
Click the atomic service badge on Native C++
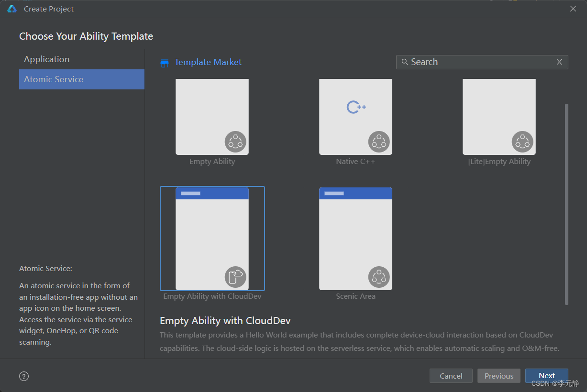click(x=379, y=142)
